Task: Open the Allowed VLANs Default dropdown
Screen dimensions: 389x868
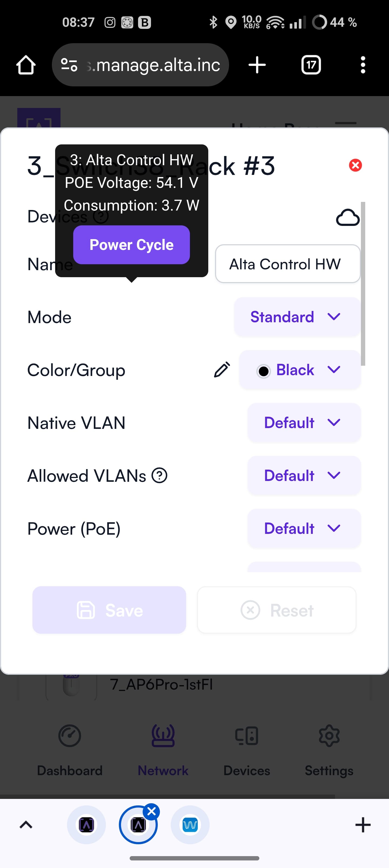Action: pos(304,476)
